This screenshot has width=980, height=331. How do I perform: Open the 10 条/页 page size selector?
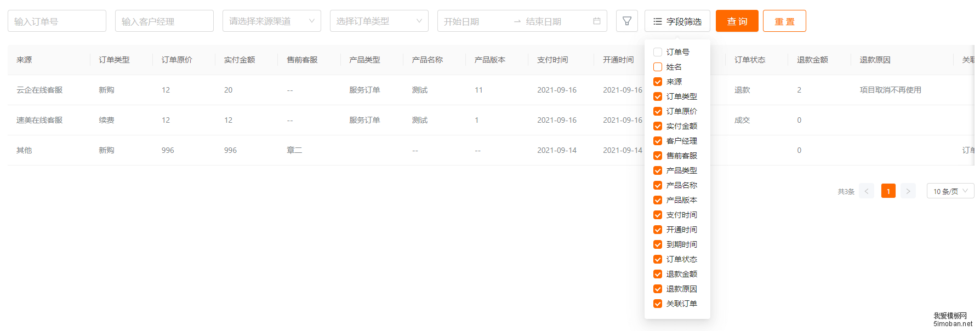coord(950,191)
